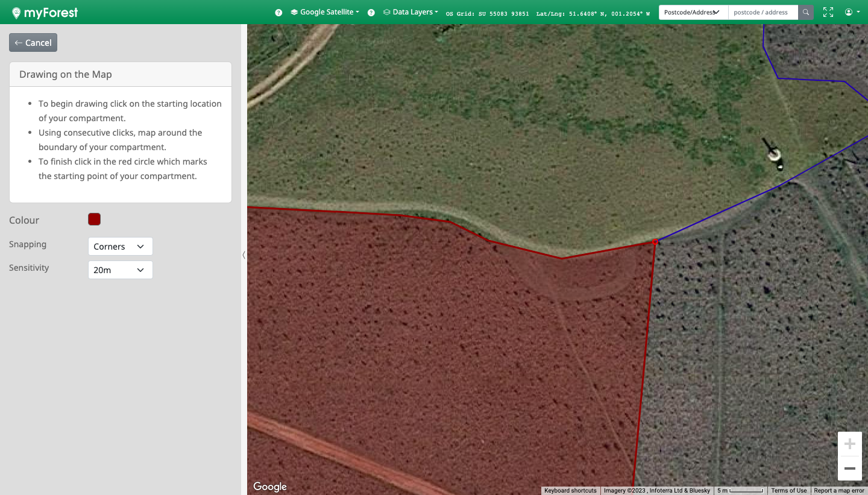Open the Sensitivity dropdown set to 20m
This screenshot has height=495, width=868.
tap(120, 270)
